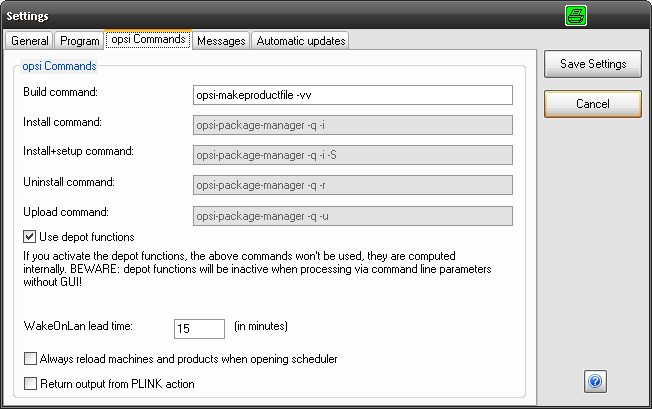Screen dimensions: 652x409
Task: Click the Save Settings button
Action: click(x=593, y=64)
